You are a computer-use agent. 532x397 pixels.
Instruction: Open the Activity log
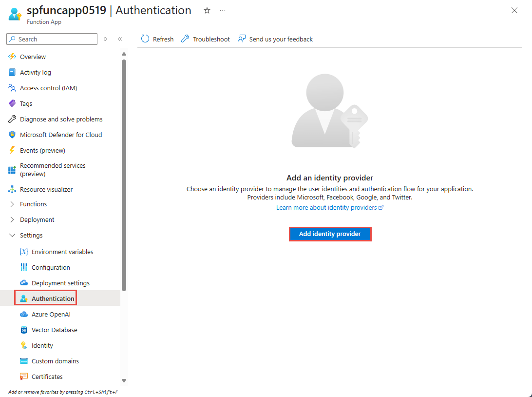35,72
